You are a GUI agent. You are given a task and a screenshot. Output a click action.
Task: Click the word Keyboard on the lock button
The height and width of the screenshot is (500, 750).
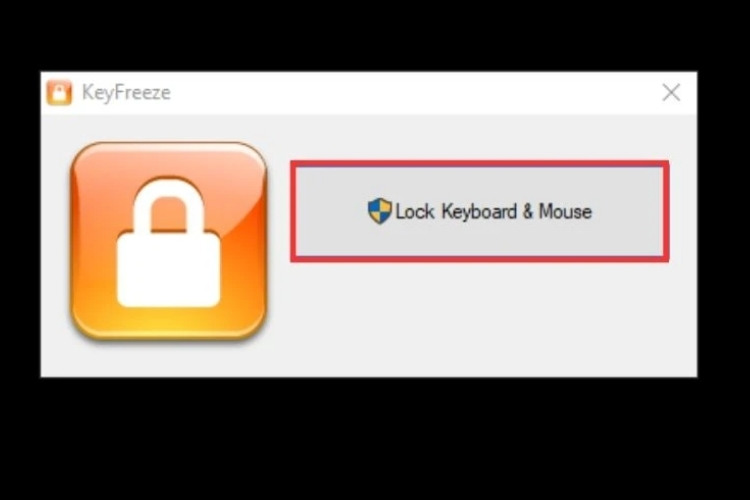tap(479, 212)
